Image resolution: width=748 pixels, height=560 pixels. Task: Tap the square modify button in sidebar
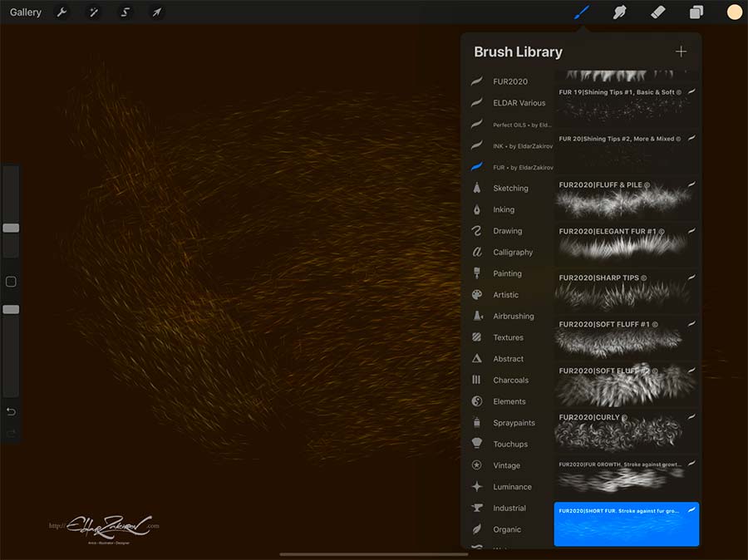coord(11,282)
